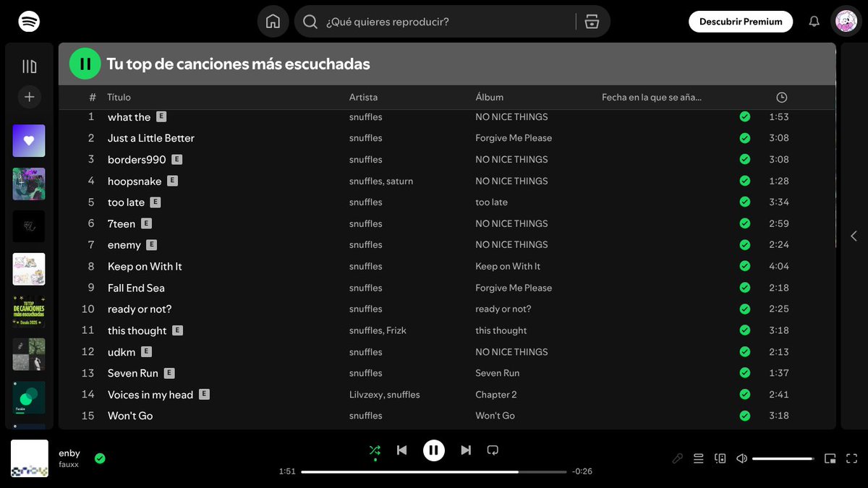The width and height of the screenshot is (868, 488).
Task: Open the notifications bell
Action: (814, 22)
